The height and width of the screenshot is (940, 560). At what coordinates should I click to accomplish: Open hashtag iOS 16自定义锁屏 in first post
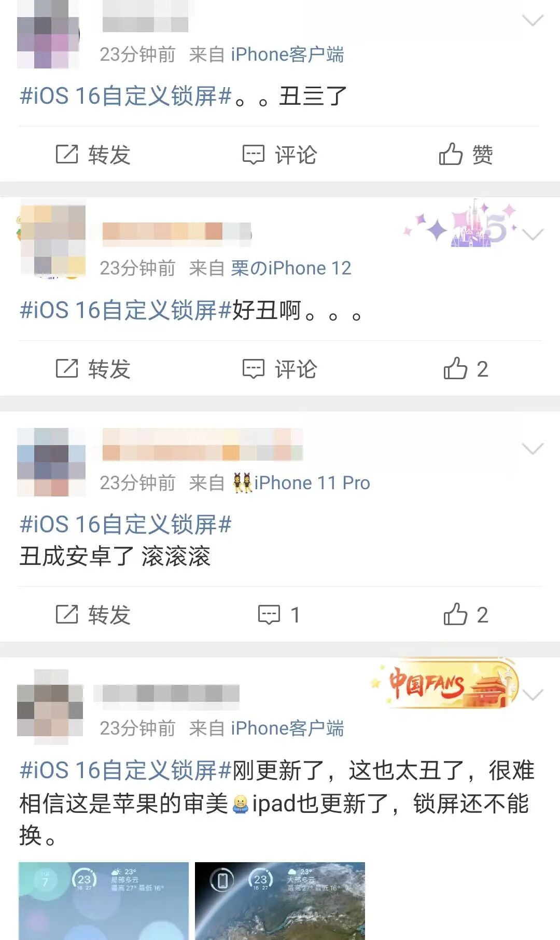coord(125,96)
